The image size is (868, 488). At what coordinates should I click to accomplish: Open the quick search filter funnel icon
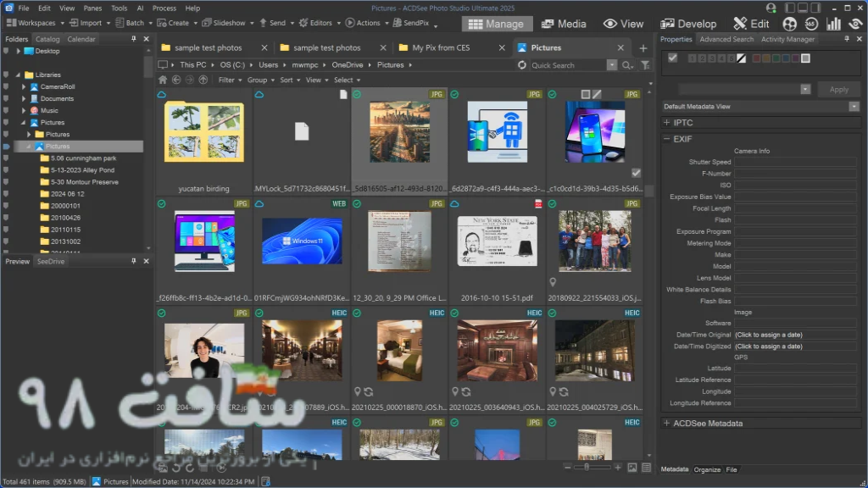point(645,65)
